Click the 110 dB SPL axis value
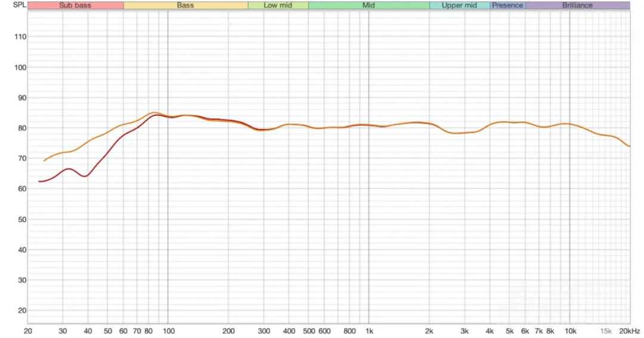 [20, 37]
